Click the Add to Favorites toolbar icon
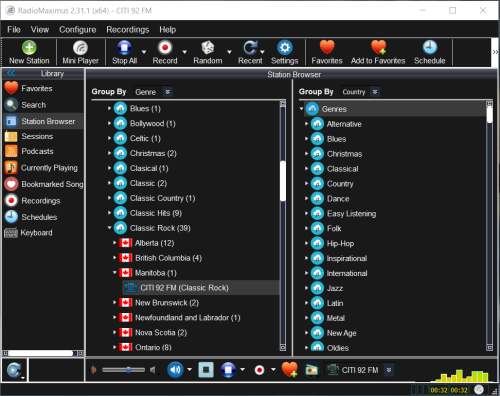 378,52
